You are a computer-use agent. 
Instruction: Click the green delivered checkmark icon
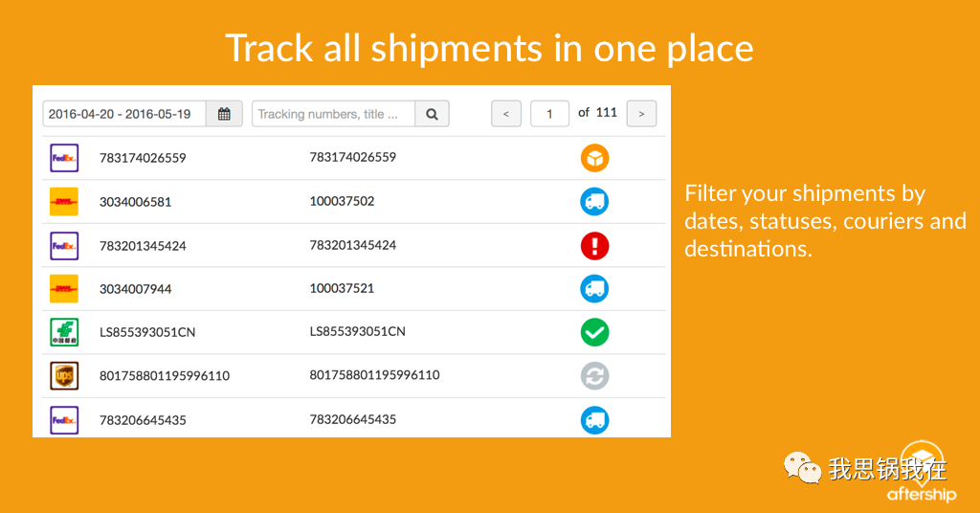pos(594,332)
